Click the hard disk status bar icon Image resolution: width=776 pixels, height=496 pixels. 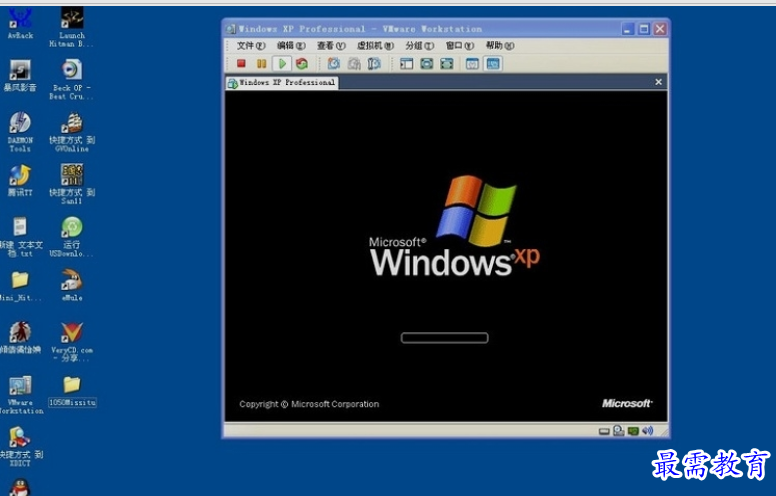604,431
